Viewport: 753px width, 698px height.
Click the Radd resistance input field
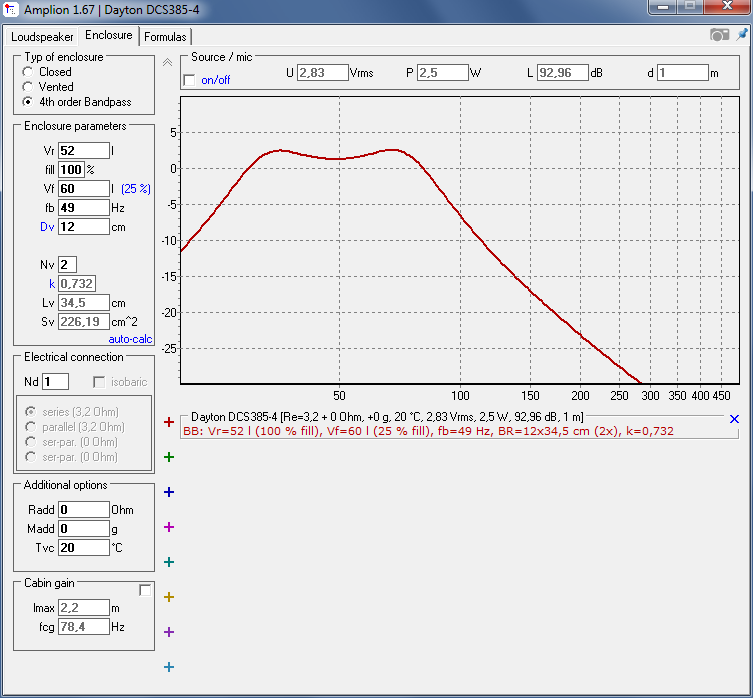pyautogui.click(x=84, y=510)
